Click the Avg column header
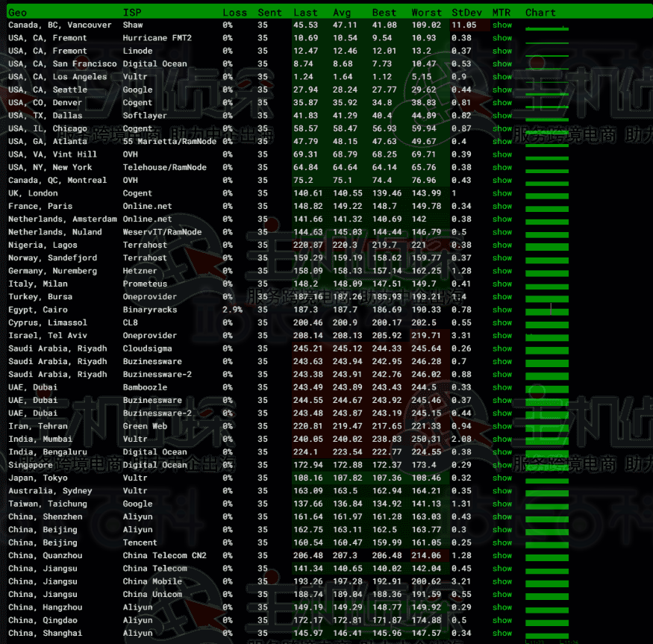The height and width of the screenshot is (644, 653). pyautogui.click(x=342, y=13)
